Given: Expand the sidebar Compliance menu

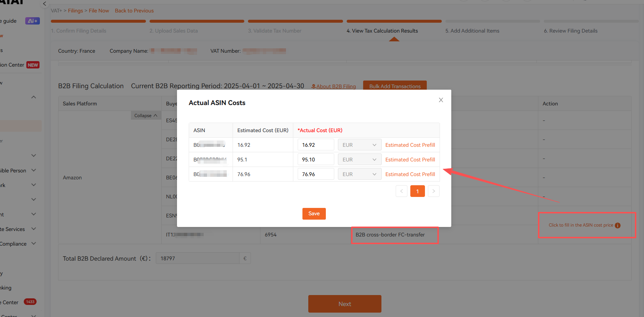Looking at the screenshot, I should (x=34, y=243).
